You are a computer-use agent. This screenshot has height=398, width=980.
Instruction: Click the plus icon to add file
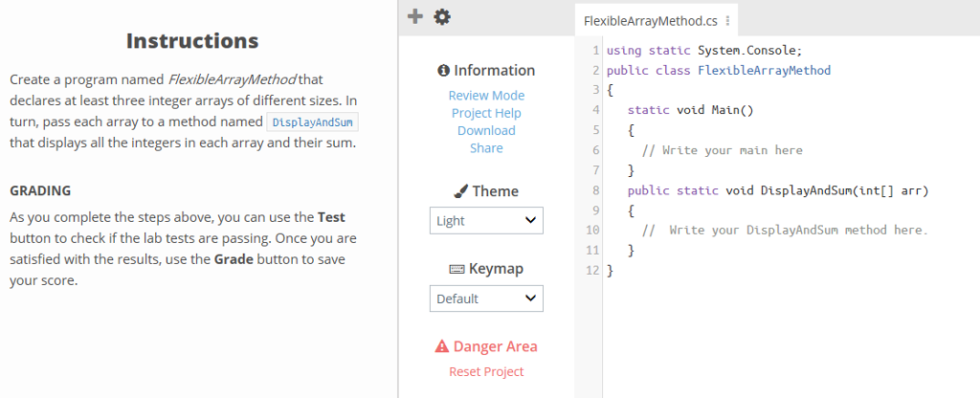(x=415, y=17)
